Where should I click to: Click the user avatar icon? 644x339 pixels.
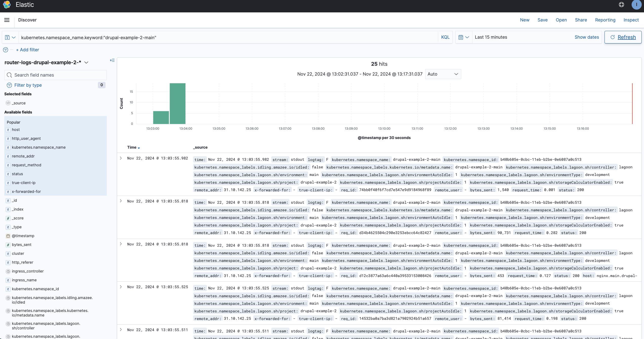point(636,5)
